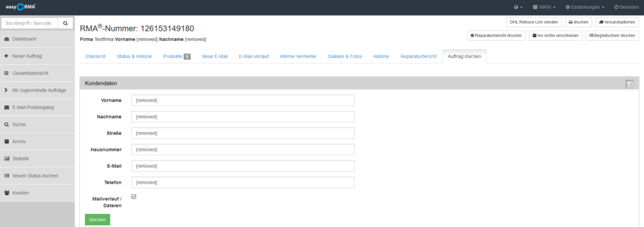Open Neuen Status buchen in the sidebar

point(37,175)
